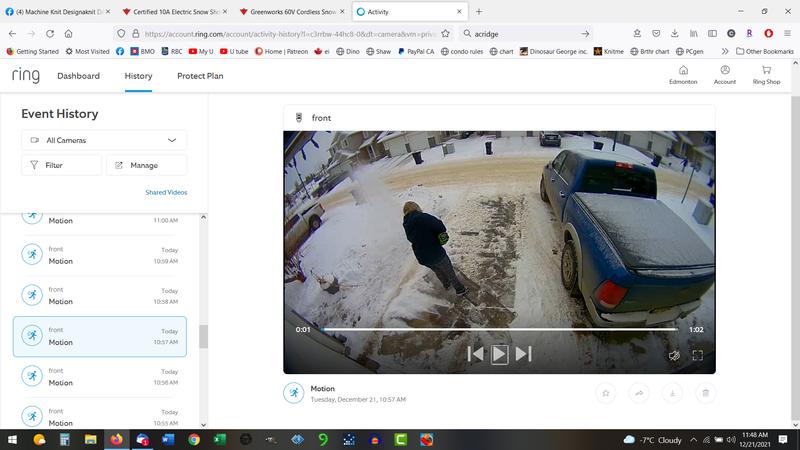Open new browser tab
Image resolution: width=800 pixels, height=450 pixels.
(x=479, y=11)
